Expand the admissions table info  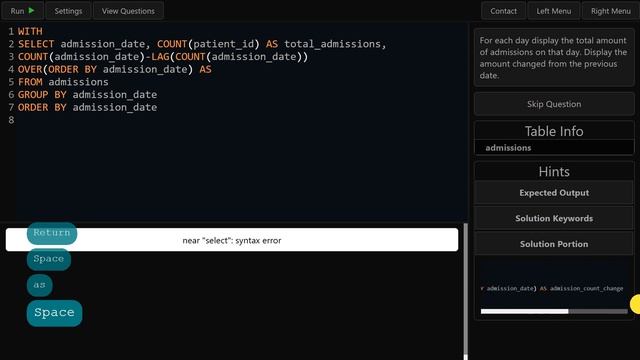tap(554, 148)
